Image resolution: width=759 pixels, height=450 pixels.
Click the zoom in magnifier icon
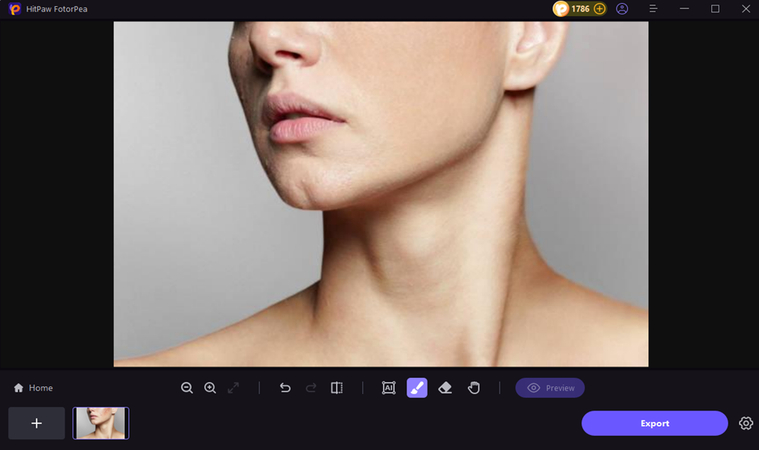pos(210,388)
